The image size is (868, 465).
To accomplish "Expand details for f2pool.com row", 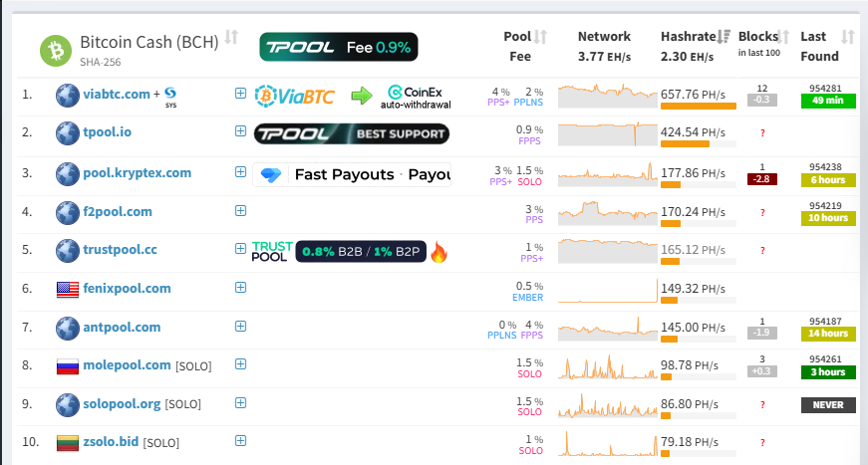I will (x=240, y=211).
